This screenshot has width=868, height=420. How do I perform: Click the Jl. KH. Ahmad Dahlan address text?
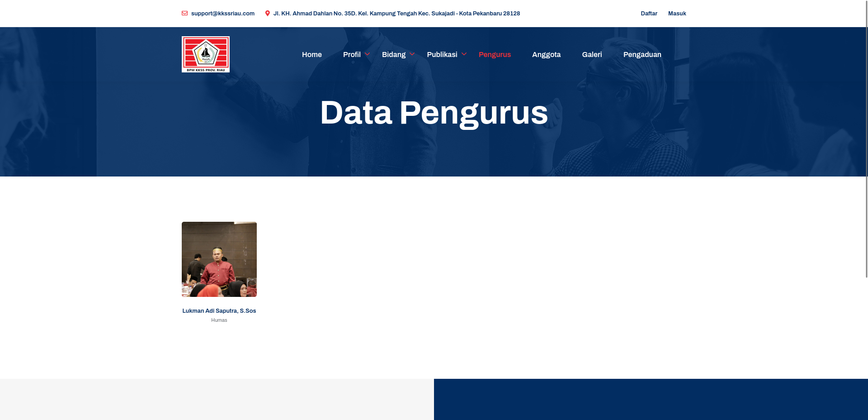(x=396, y=14)
